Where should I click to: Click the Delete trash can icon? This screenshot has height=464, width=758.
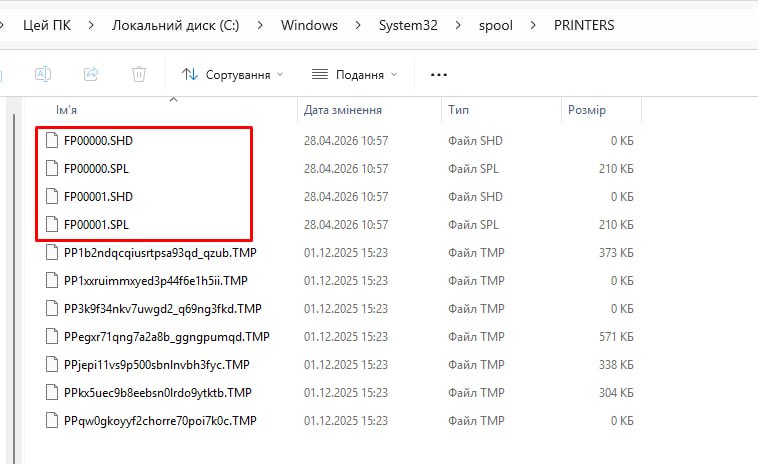139,74
